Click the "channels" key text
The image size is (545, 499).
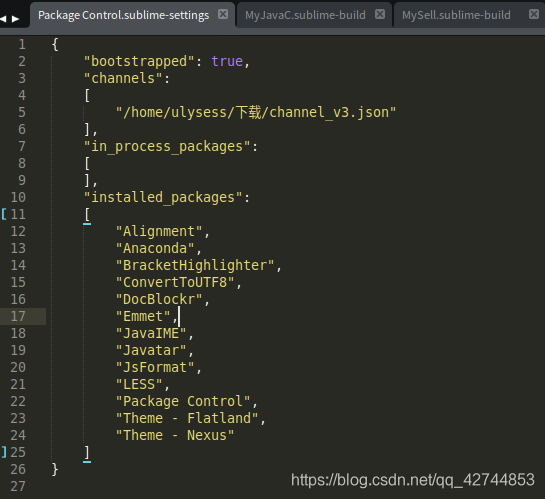(123, 78)
